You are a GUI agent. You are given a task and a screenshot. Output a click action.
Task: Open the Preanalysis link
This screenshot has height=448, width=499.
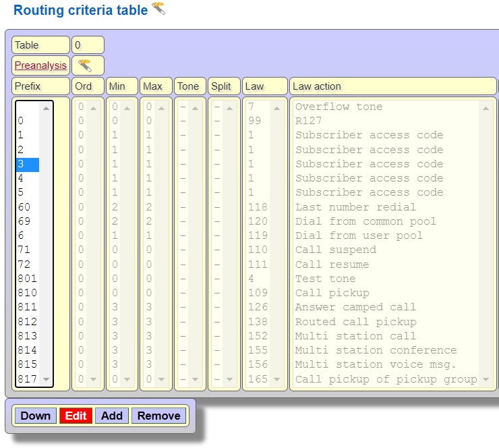tap(40, 65)
